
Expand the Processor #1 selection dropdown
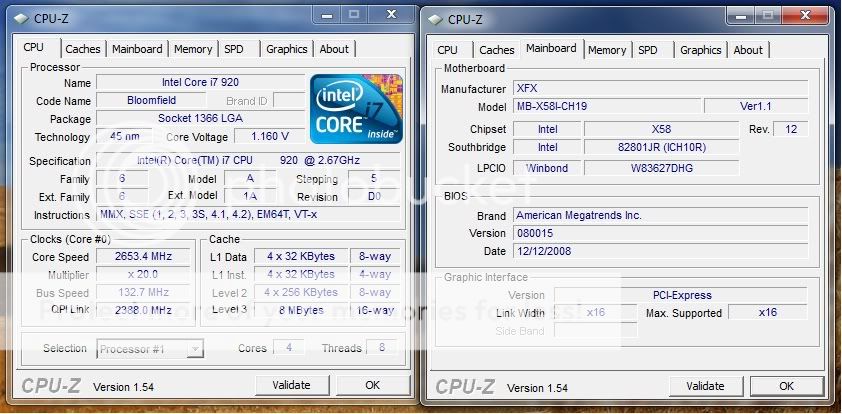(x=197, y=349)
